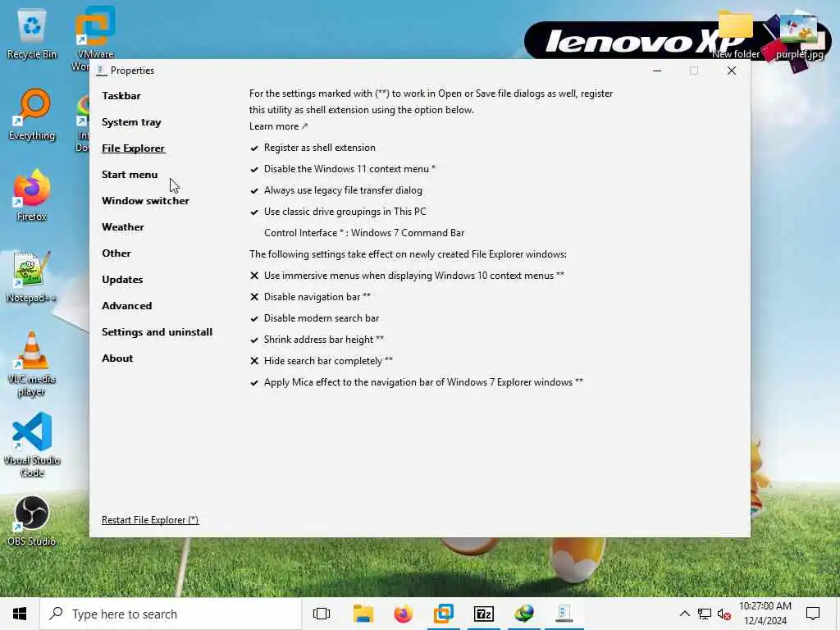Open the Updates section
840x630 pixels.
coord(122,280)
